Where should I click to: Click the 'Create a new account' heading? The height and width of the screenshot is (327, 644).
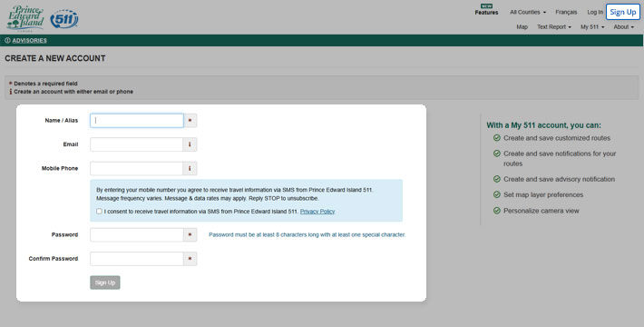click(x=55, y=58)
